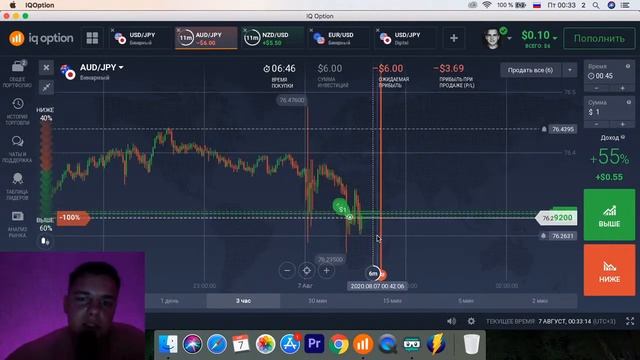The image size is (640, 360).
Task: Open the leaderboard sidebar icon
Action: click(18, 178)
